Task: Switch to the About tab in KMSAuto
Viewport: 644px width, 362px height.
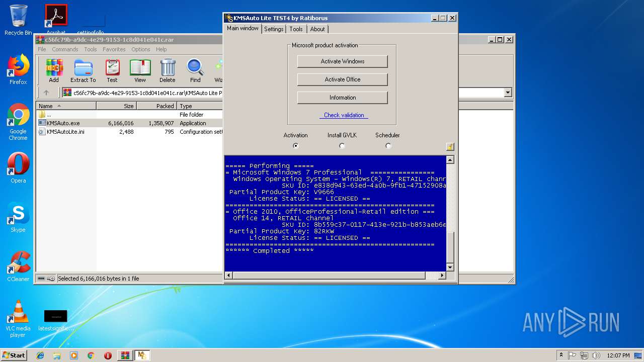Action: coord(317,29)
